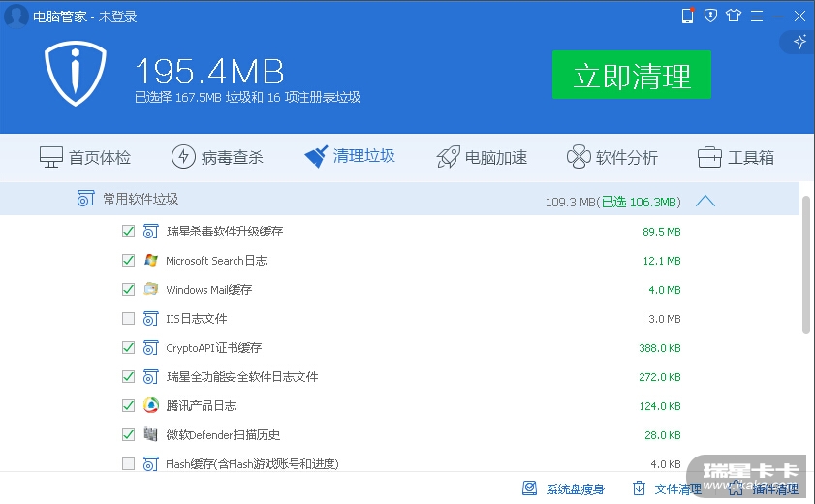Open the main menu hamburger icon
Image resolution: width=815 pixels, height=504 pixels.
757,16
